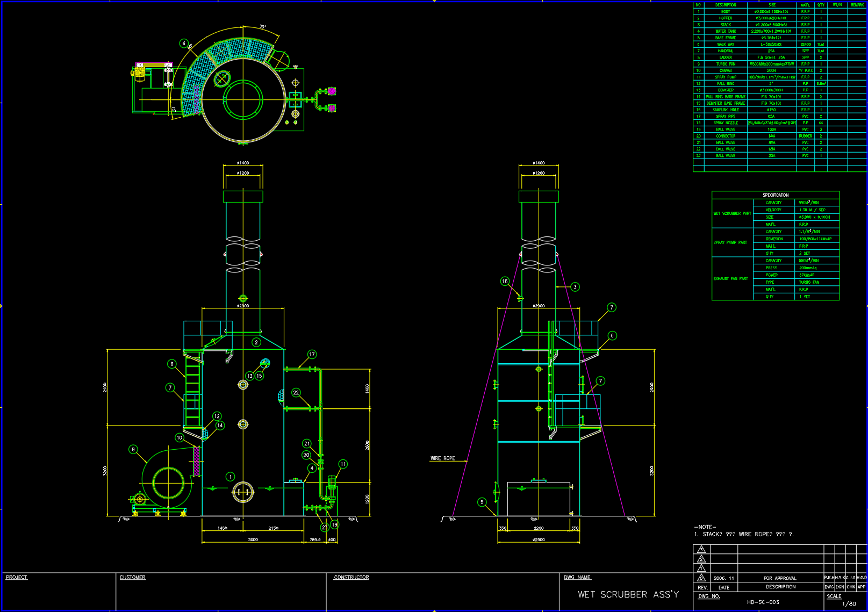
Task: Select balloon number 8 beside the ladder
Action: click(172, 364)
